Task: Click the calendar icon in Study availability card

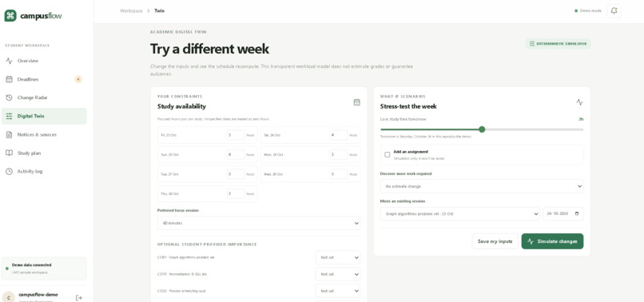Action: (357, 102)
